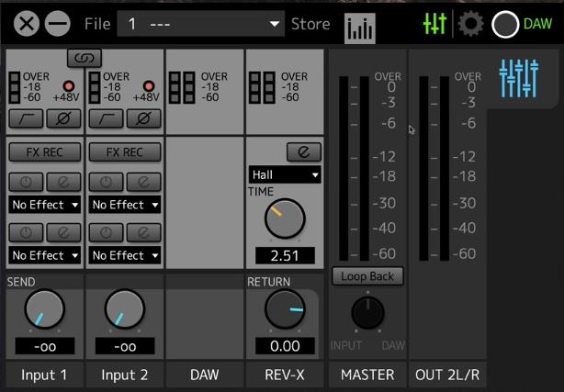Viewport: 564px width, 392px height.
Task: Open settings with the gear icon
Action: (470, 25)
